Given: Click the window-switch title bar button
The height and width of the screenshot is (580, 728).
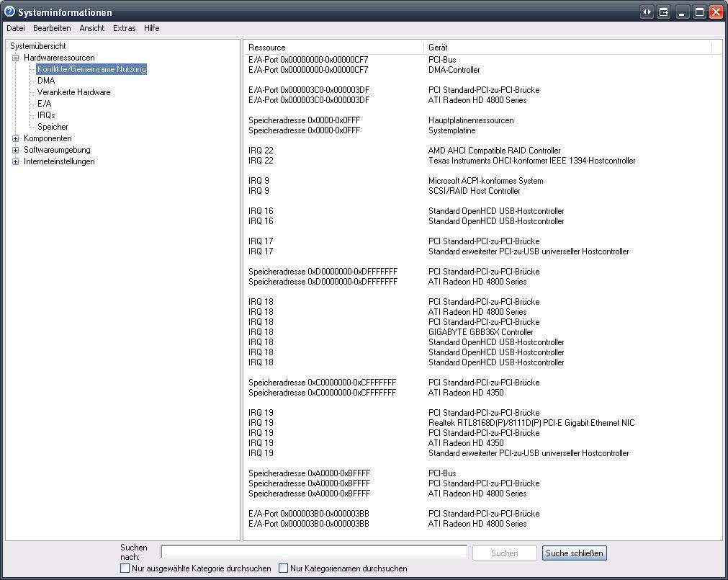Looking at the screenshot, I should click(x=664, y=12).
